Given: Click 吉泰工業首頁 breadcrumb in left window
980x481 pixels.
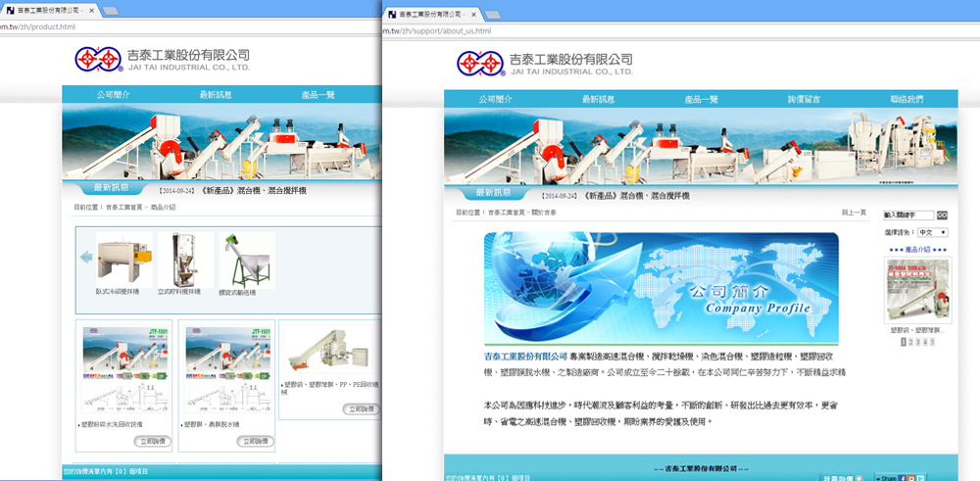Looking at the screenshot, I should coord(123,208).
